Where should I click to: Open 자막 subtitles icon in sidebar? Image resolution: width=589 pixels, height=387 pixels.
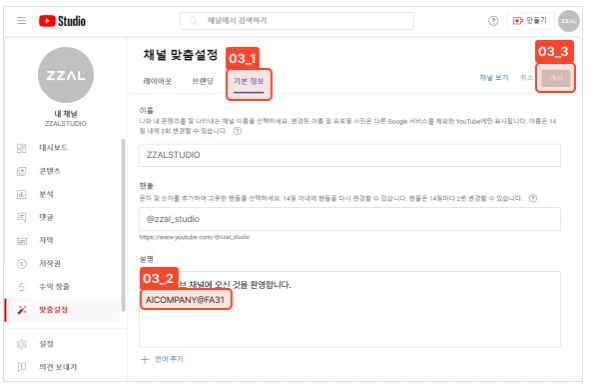point(22,241)
